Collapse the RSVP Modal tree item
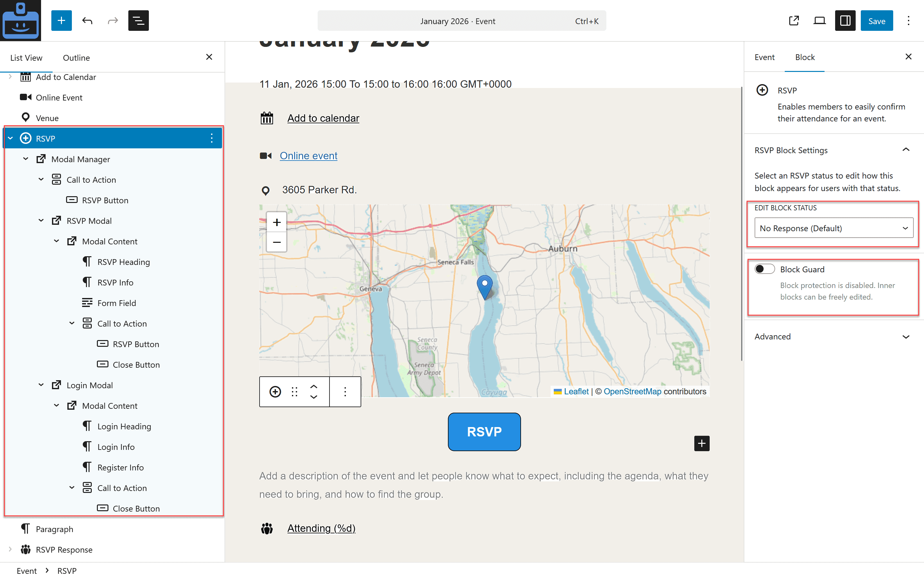The height and width of the screenshot is (578, 924). click(41, 221)
